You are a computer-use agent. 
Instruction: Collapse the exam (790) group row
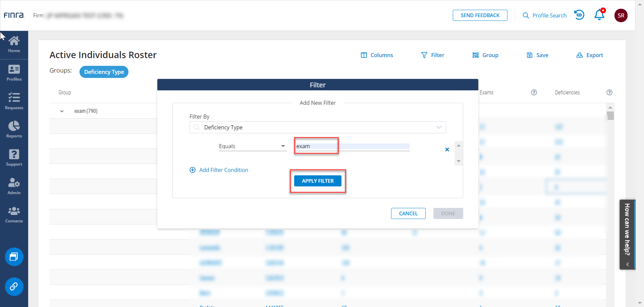click(62, 111)
